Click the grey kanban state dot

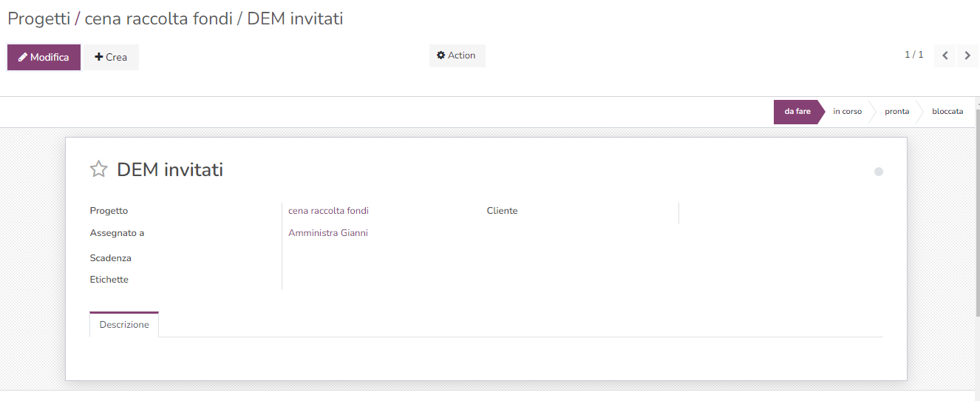click(878, 172)
